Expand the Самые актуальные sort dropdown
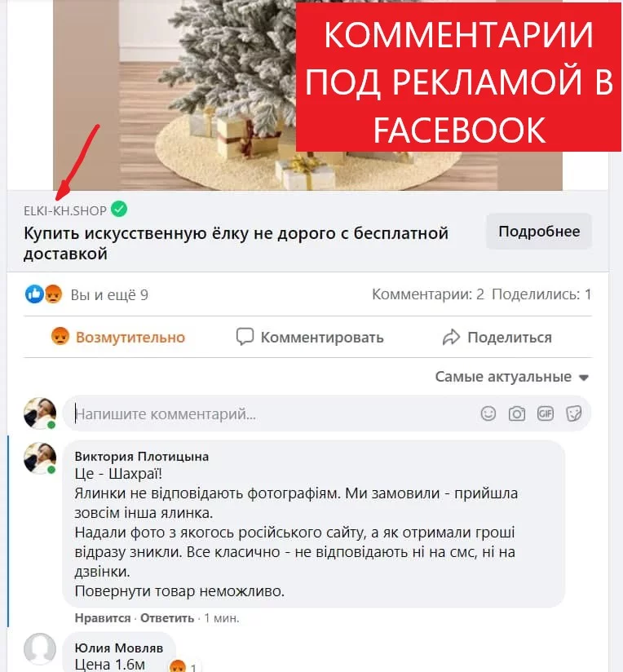623x672 pixels. pyautogui.click(x=512, y=377)
